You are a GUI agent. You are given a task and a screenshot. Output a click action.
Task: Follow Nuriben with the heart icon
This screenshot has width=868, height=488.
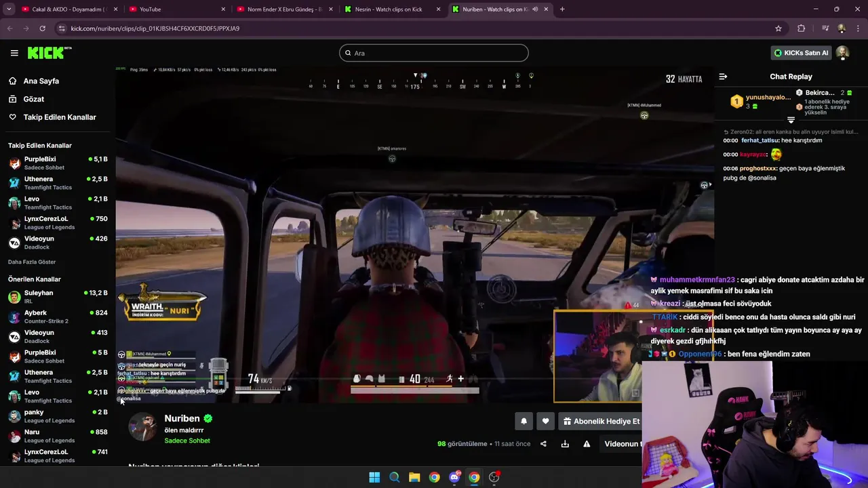coord(545,421)
